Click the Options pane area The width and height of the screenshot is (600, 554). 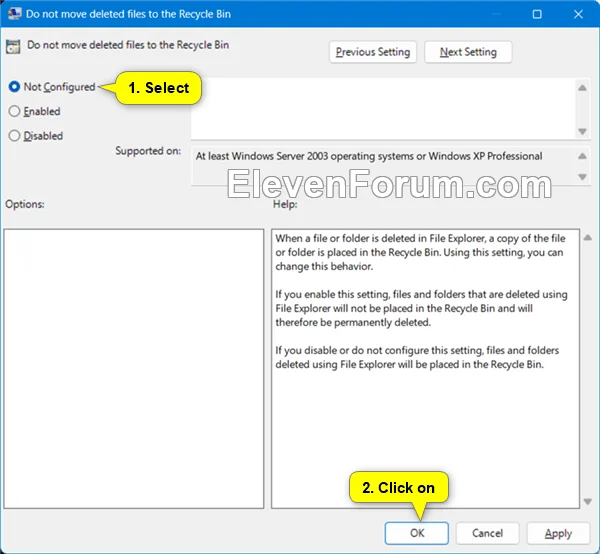[x=134, y=369]
